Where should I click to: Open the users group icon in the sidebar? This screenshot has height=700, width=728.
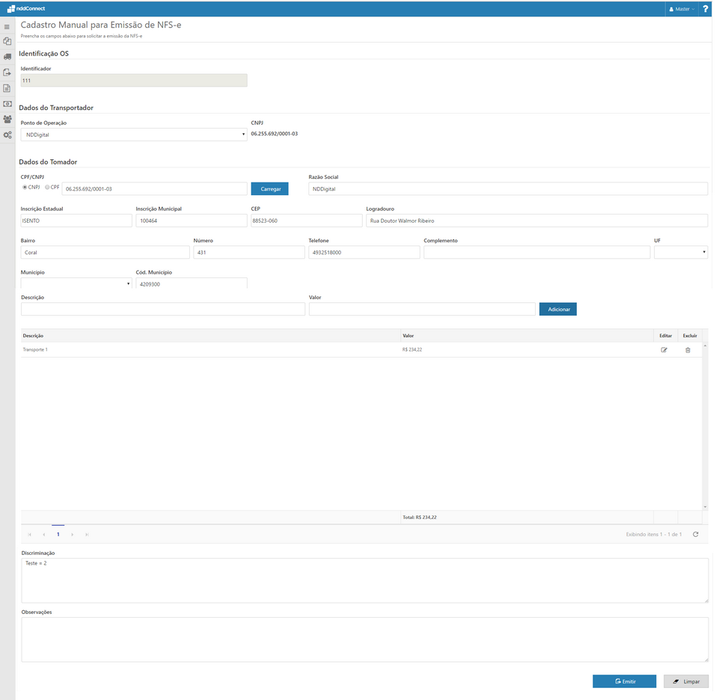click(7, 120)
